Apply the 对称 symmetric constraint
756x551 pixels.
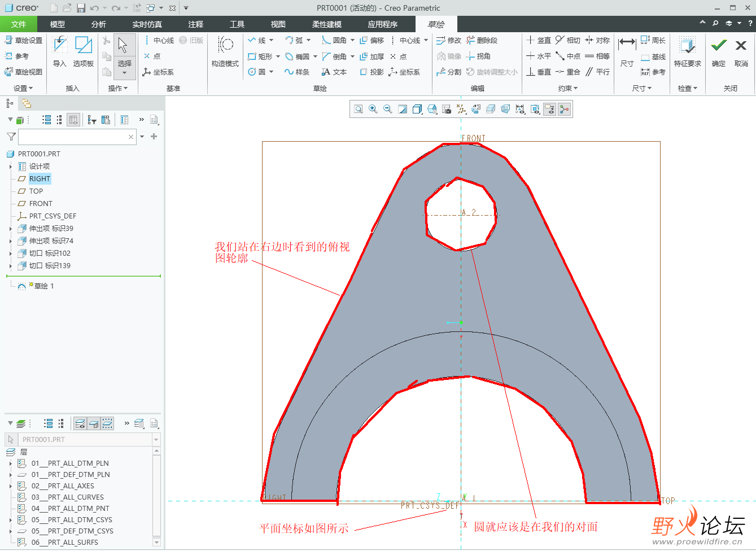pyautogui.click(x=597, y=41)
